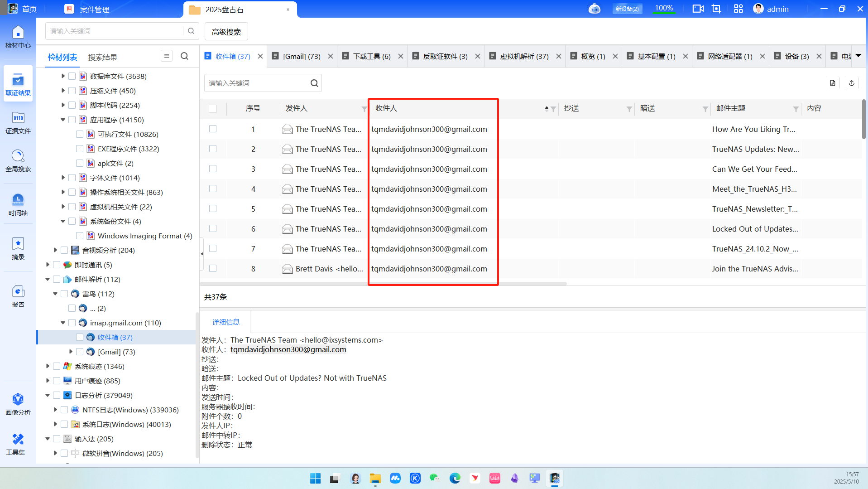This screenshot has width=868, height=489.
Task: Click the screen recording icon in title bar
Action: (698, 9)
